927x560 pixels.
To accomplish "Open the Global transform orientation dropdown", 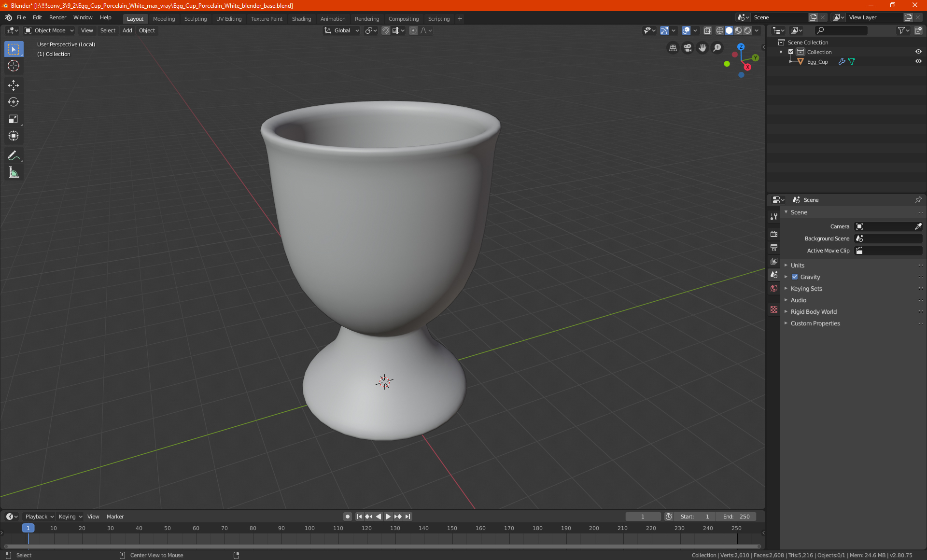I will 341,30.
